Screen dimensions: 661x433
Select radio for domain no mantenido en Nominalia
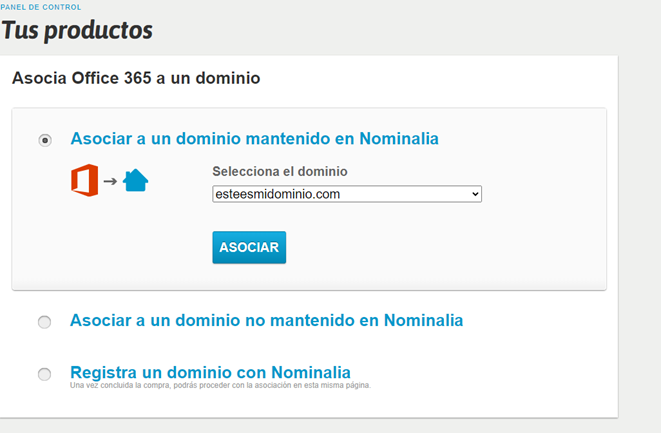click(44, 322)
